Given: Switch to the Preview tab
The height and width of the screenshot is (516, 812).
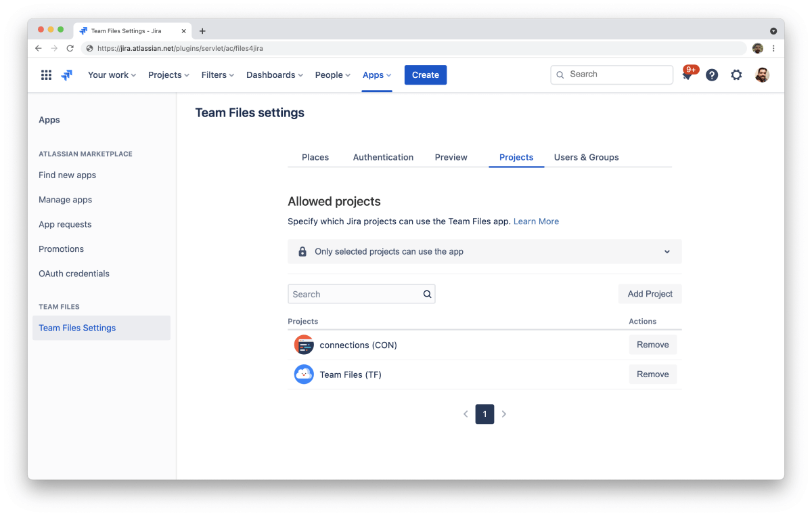Looking at the screenshot, I should tap(451, 157).
